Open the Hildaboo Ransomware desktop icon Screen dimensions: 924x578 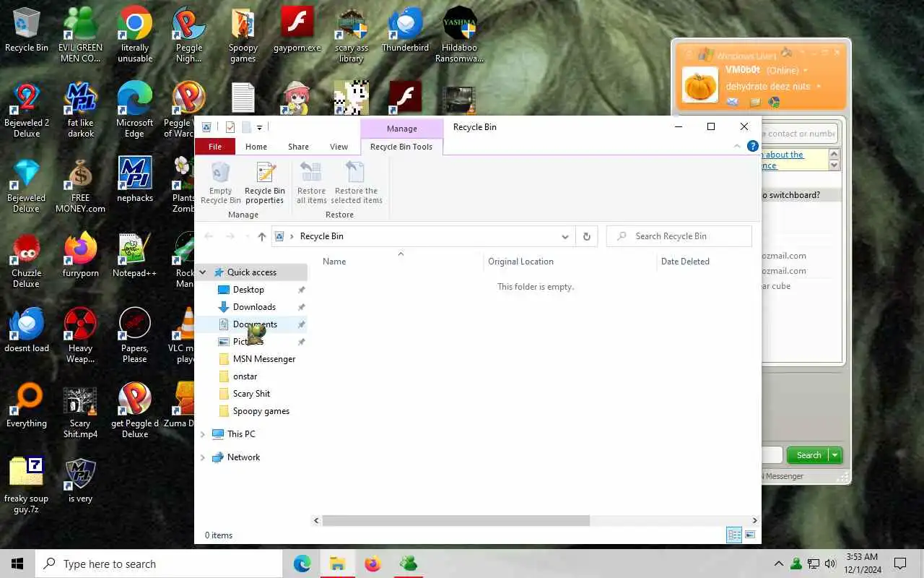[x=460, y=35]
